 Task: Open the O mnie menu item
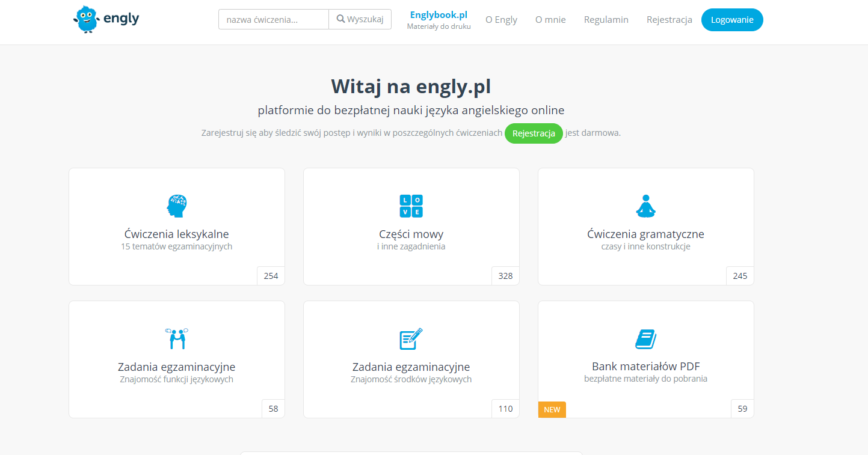click(550, 20)
